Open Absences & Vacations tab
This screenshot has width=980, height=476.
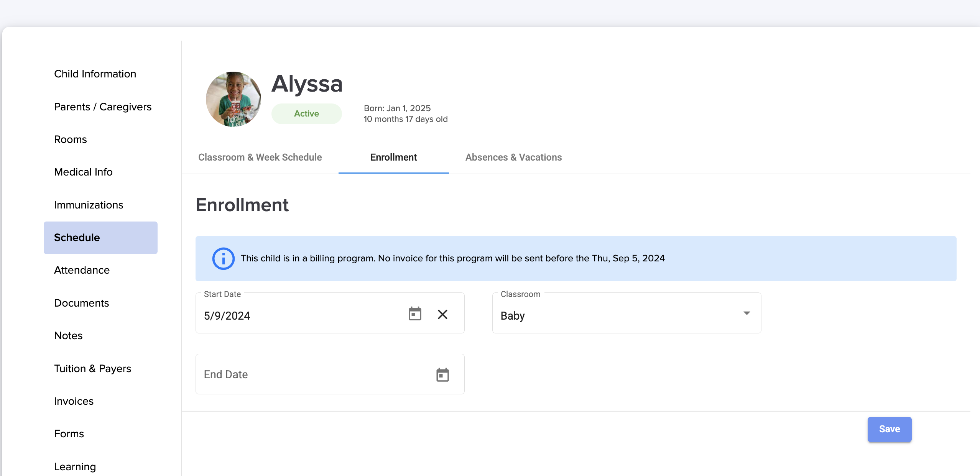tap(513, 158)
